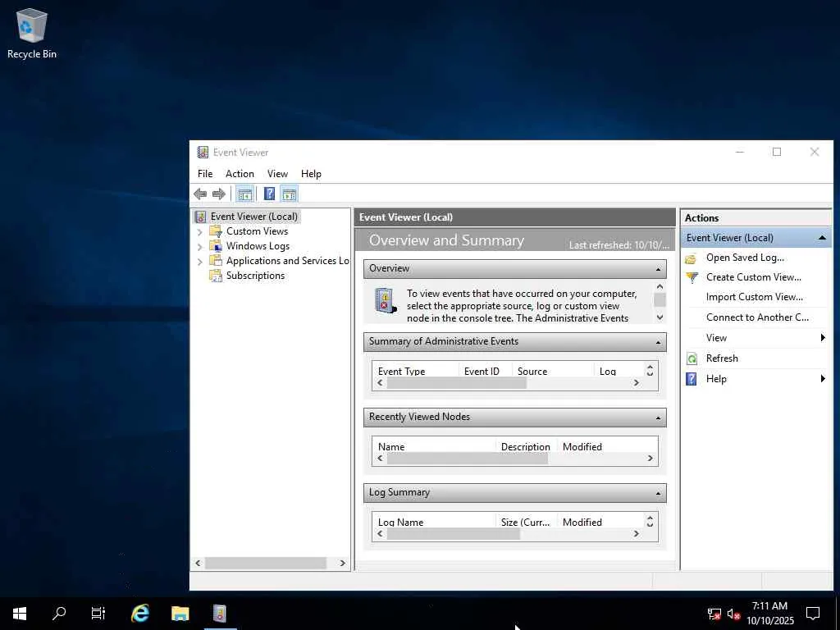Click the Help question mark icon in Actions

[x=692, y=379]
